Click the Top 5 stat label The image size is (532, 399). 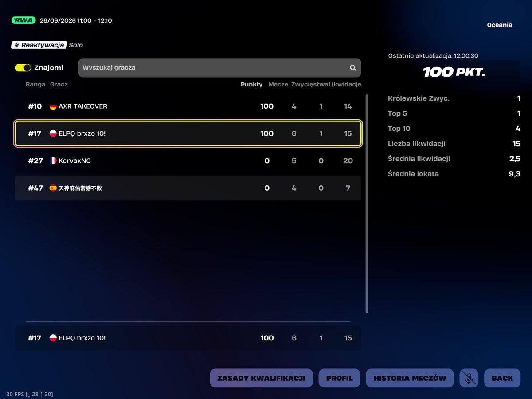point(397,113)
